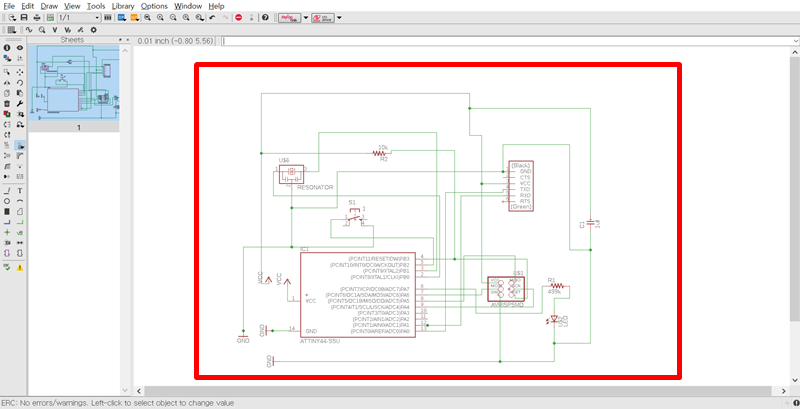Click the second red logo button
Image resolution: width=800 pixels, height=409 pixels.
tap(322, 17)
